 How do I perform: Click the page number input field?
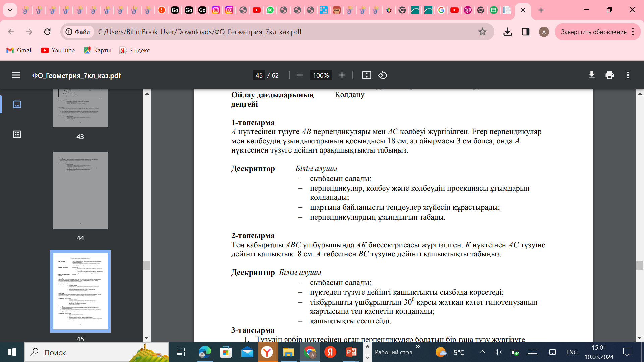point(259,75)
